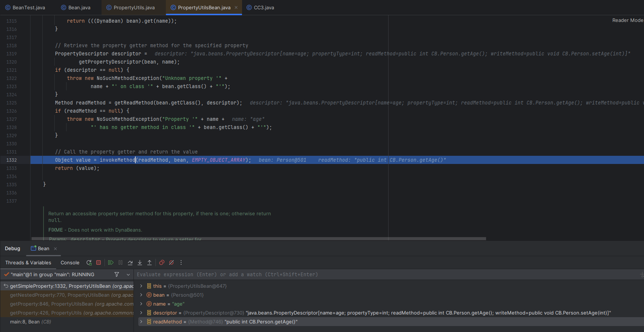
Task: Switch to the Console tab
Action: coord(70,262)
